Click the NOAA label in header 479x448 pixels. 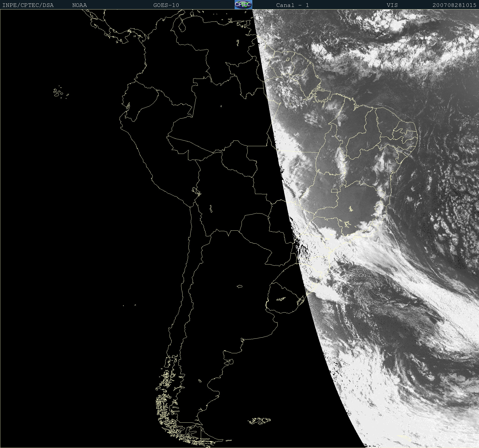pyautogui.click(x=79, y=5)
